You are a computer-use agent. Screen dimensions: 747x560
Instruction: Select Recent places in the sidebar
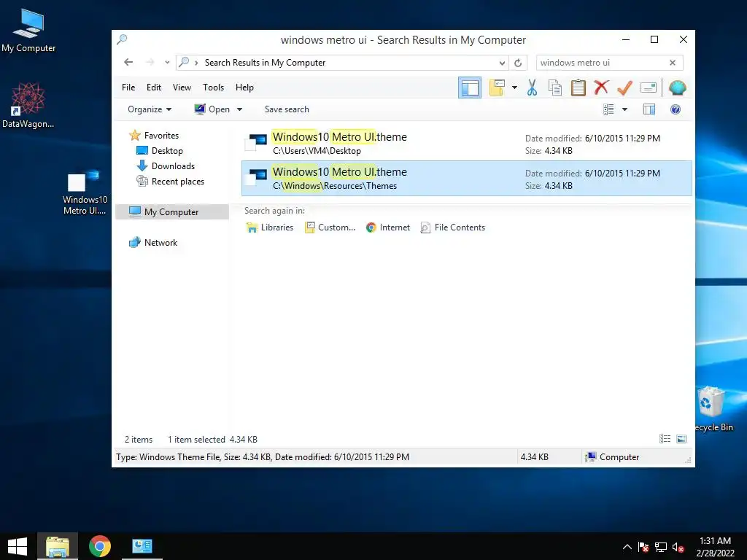178,182
